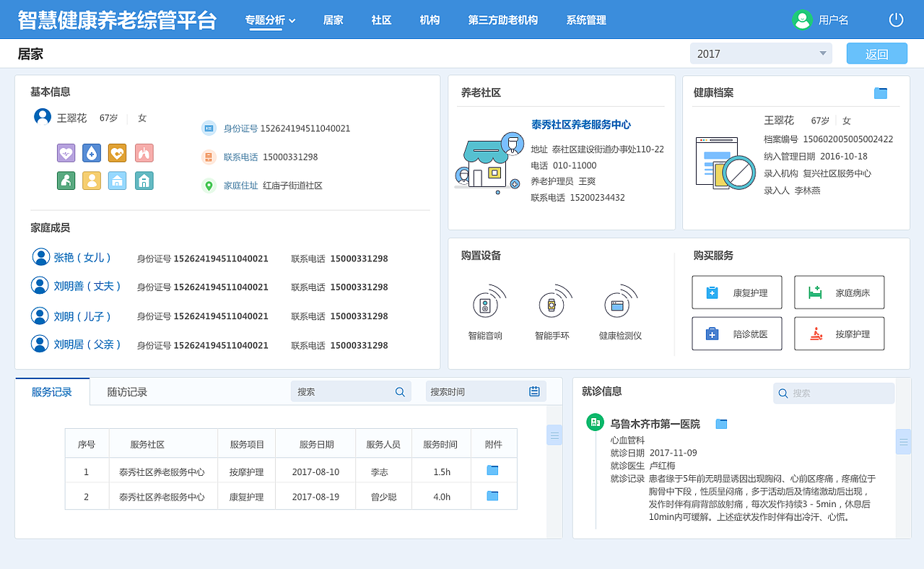Open the lungs respiratory icon under basic info

(144, 153)
